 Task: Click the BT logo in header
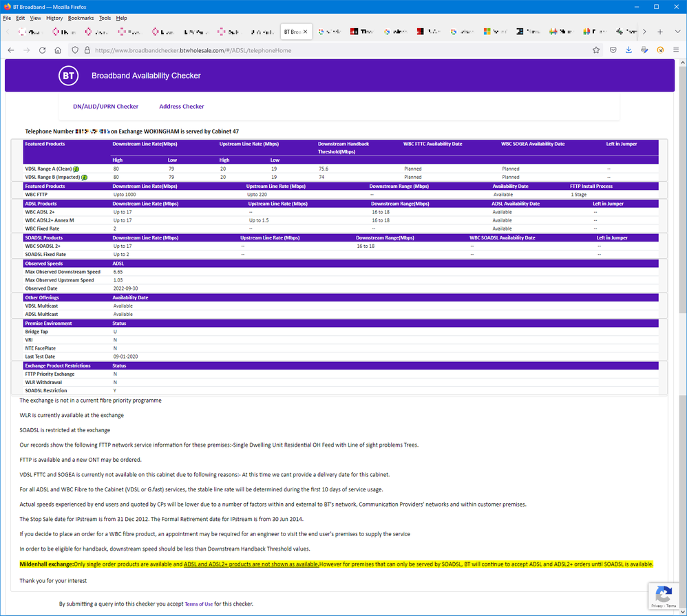pos(68,76)
